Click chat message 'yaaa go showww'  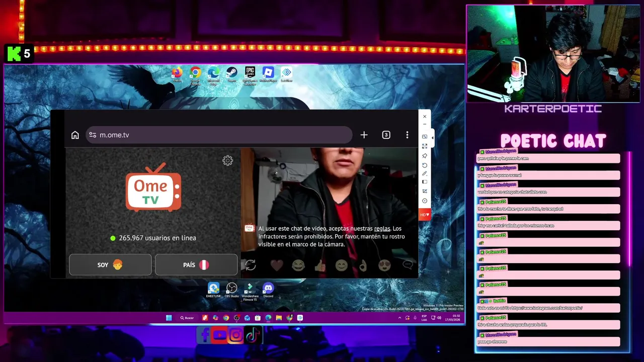492,341
